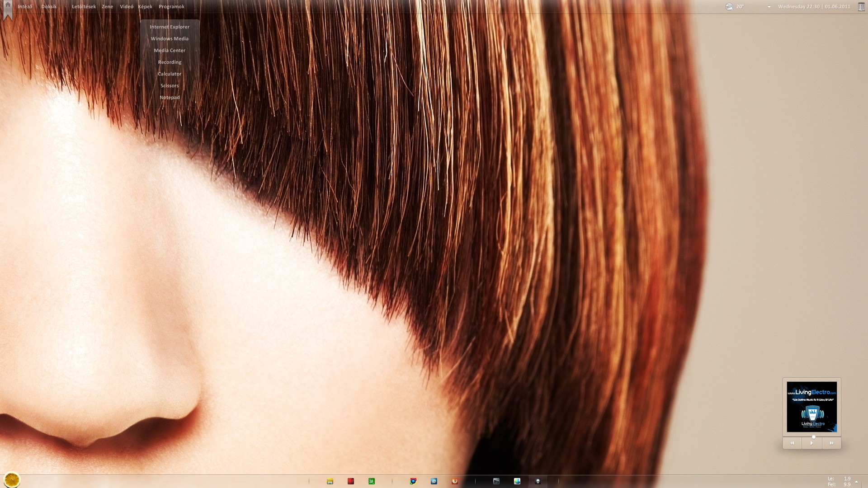Play the track in music widget

pyautogui.click(x=811, y=443)
